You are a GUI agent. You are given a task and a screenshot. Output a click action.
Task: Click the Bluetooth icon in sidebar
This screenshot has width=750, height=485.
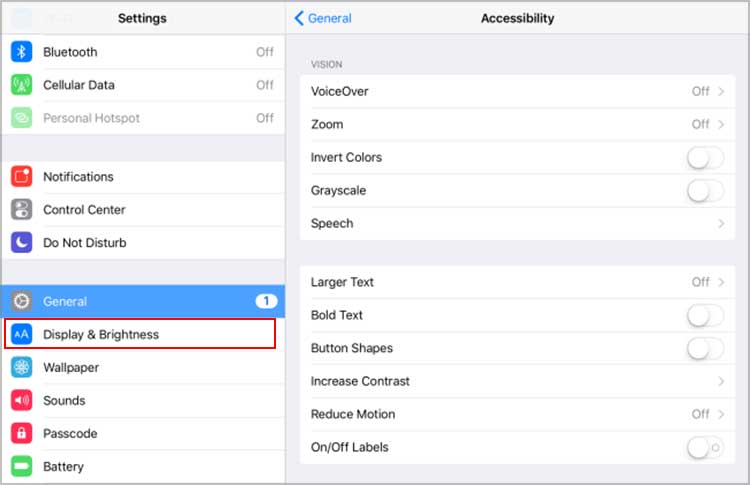coord(22,52)
